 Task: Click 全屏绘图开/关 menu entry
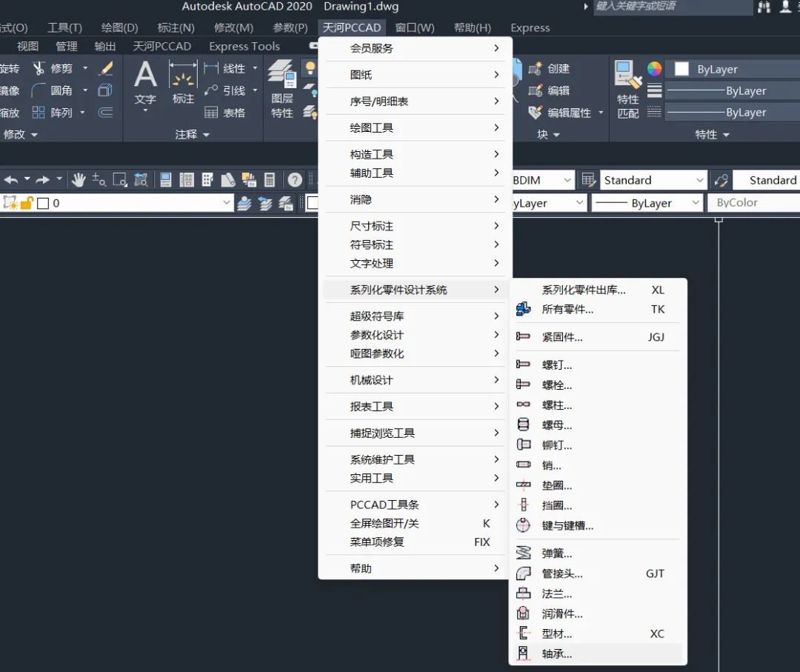pyautogui.click(x=416, y=524)
